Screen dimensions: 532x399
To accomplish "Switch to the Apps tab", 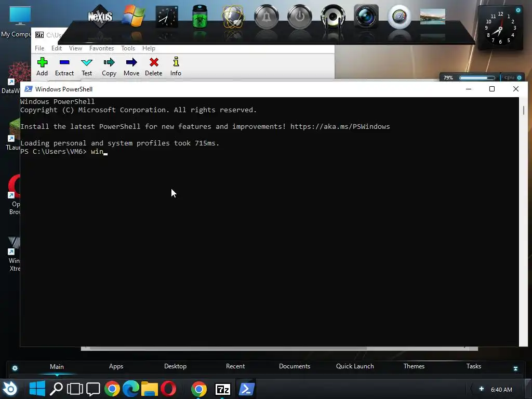I will [x=116, y=366].
